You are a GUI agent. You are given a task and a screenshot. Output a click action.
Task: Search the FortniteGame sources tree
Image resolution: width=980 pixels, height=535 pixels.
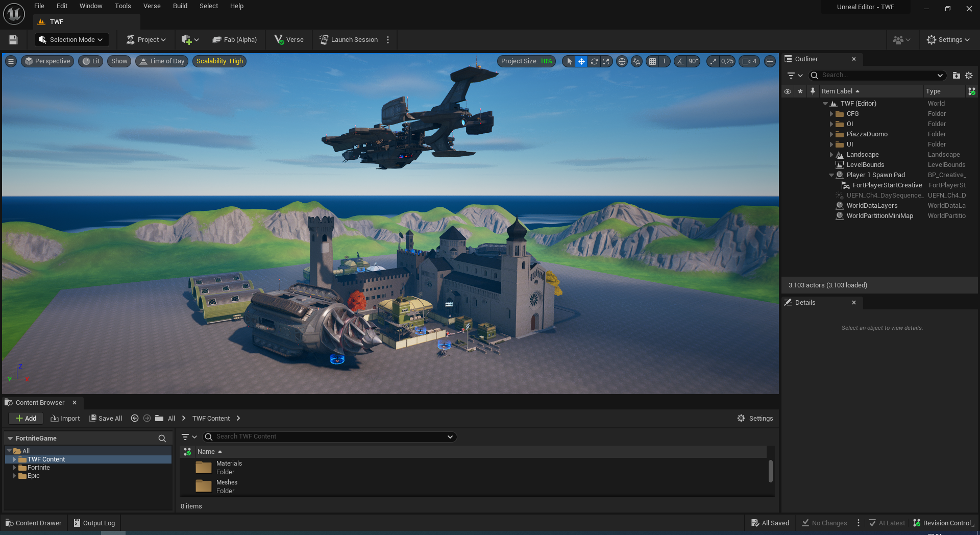tap(162, 439)
